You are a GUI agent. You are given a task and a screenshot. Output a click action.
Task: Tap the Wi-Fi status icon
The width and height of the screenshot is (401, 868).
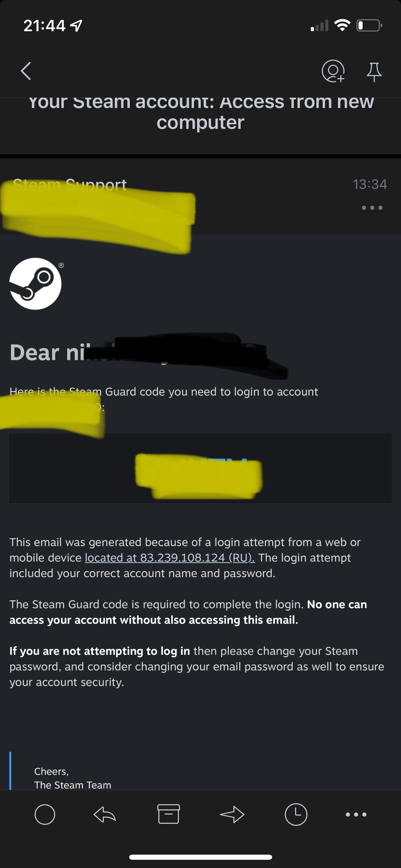click(x=342, y=25)
